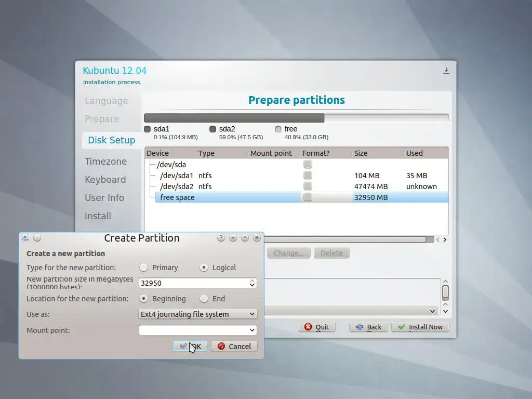
Task: Toggle format checkbox for /dev/sda1
Action: [308, 176]
